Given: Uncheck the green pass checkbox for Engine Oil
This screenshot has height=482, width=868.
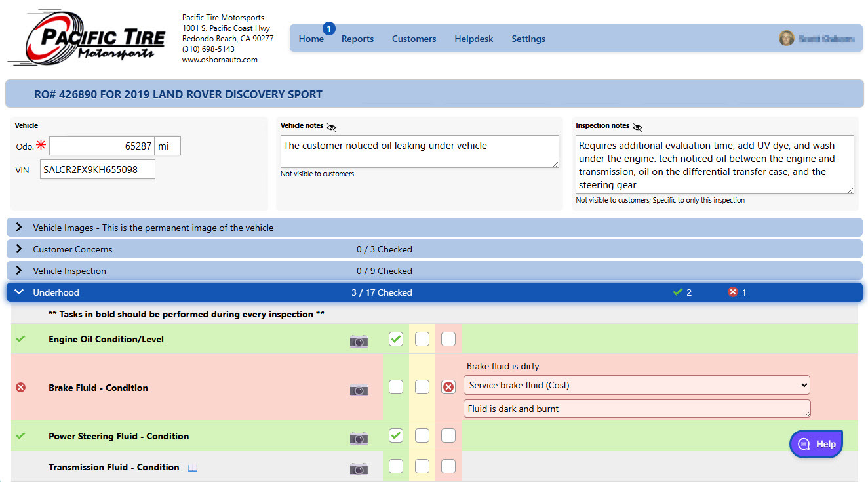Looking at the screenshot, I should coord(395,339).
